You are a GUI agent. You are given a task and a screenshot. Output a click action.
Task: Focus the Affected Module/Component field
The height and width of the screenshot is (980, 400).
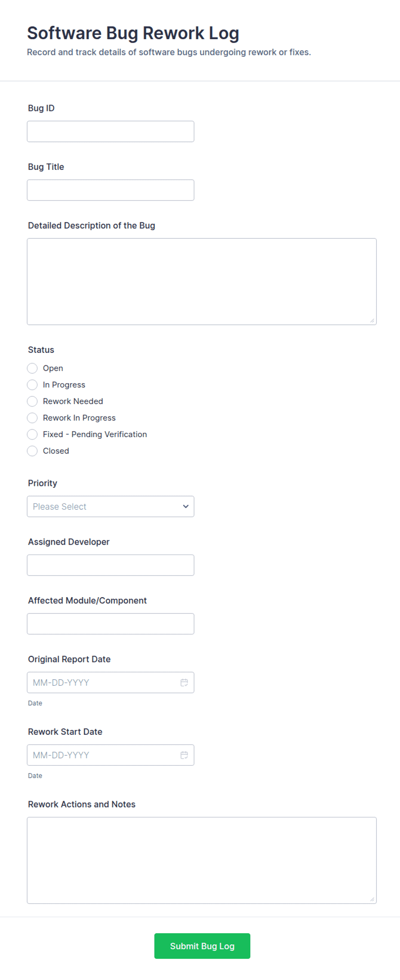[x=111, y=624]
